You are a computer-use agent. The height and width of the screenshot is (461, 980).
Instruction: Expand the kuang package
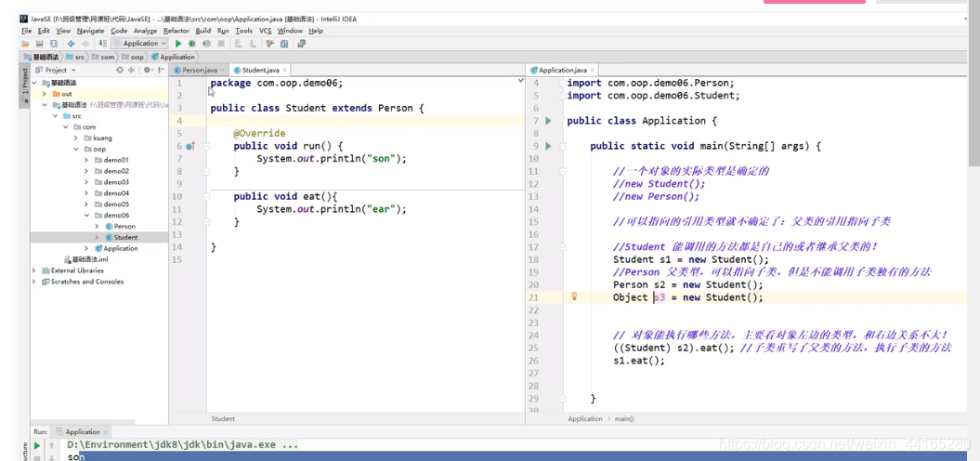76,138
